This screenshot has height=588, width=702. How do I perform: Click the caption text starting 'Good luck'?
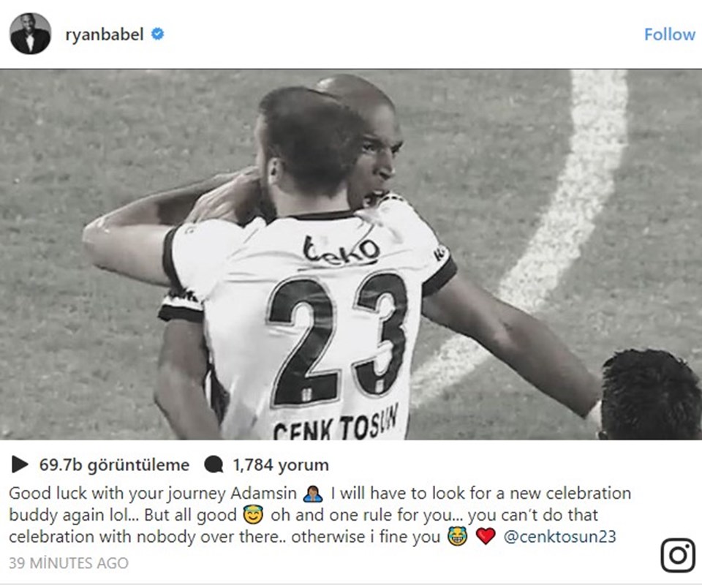point(320,515)
